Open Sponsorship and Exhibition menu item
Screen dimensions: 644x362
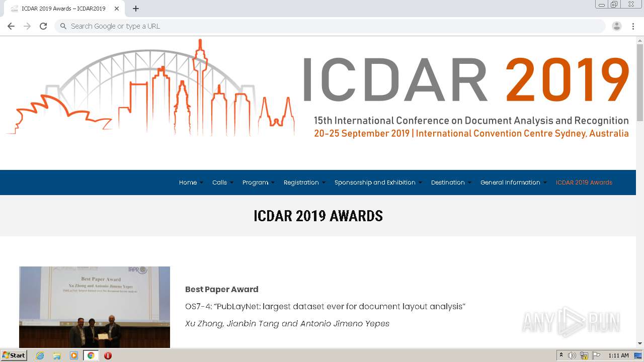pyautogui.click(x=375, y=183)
